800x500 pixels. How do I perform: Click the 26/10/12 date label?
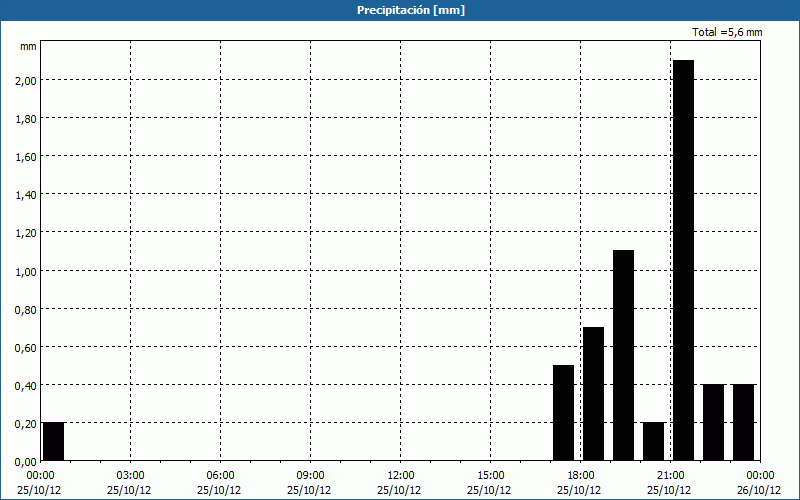coord(759,490)
